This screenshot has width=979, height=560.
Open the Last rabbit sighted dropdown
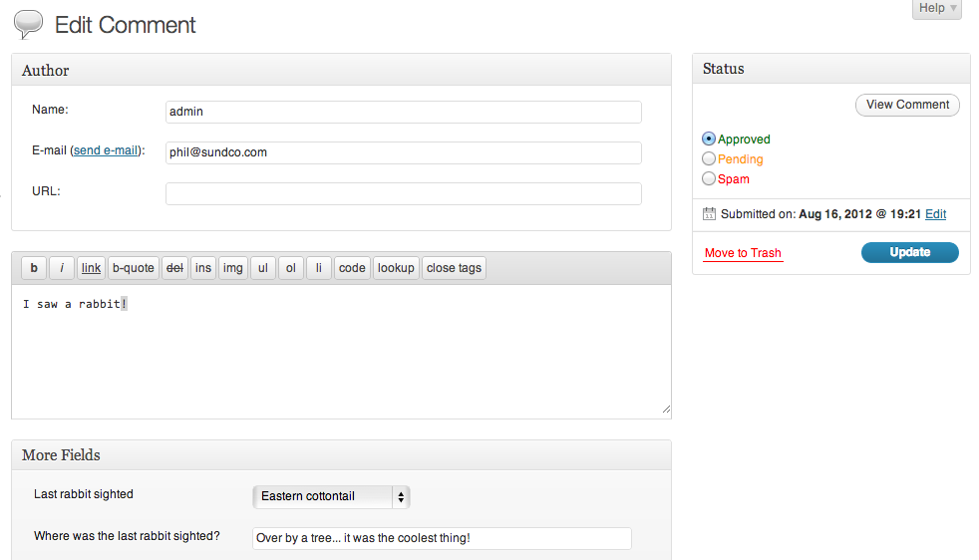331,496
